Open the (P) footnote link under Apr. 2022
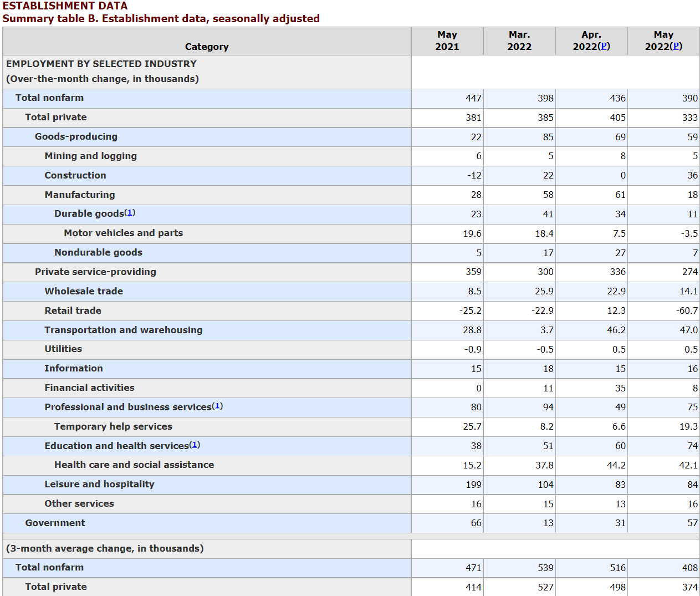700x596 pixels. click(604, 46)
